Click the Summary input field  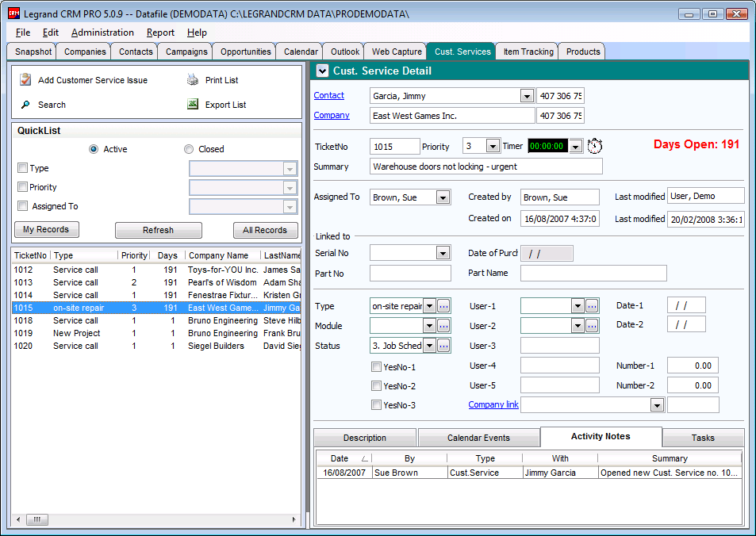pyautogui.click(x=486, y=167)
